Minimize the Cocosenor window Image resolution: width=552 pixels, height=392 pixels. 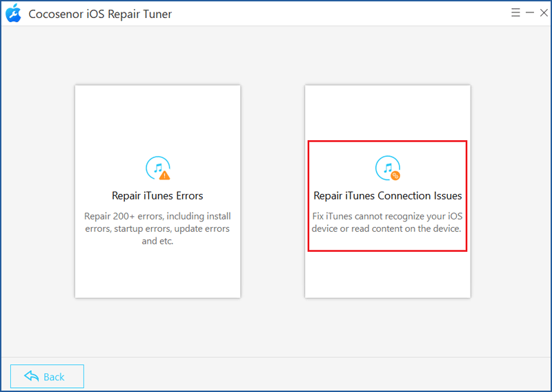coord(530,13)
